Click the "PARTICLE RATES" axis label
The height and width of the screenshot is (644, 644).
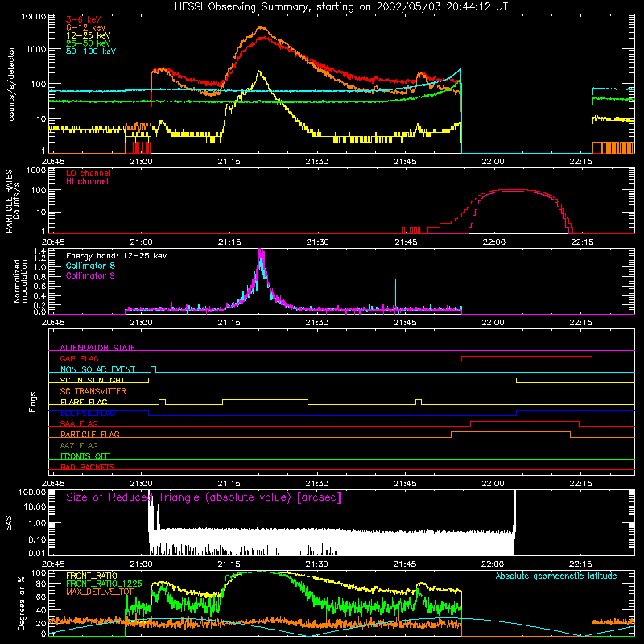point(9,201)
